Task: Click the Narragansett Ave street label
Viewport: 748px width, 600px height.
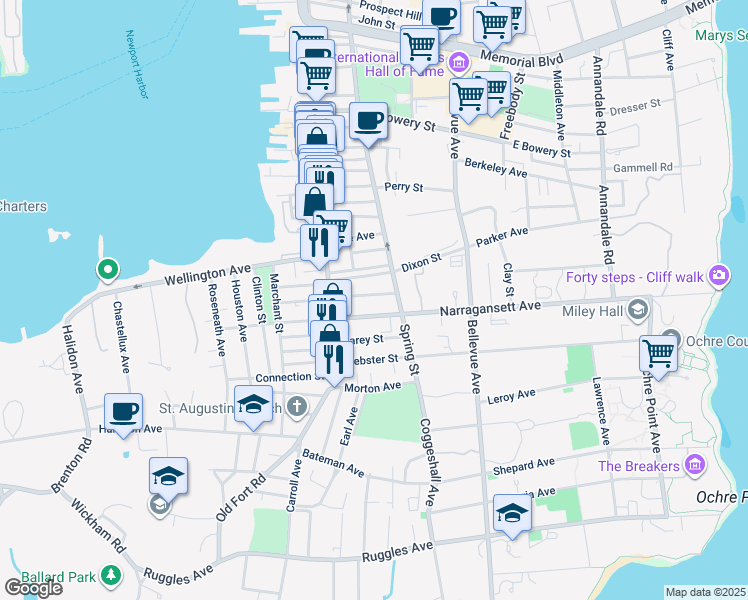Action: click(490, 308)
